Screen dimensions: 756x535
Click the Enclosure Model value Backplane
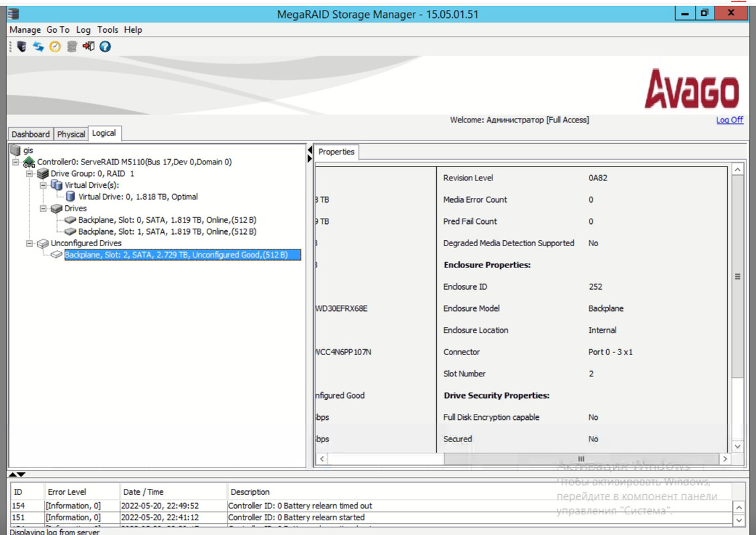(605, 308)
